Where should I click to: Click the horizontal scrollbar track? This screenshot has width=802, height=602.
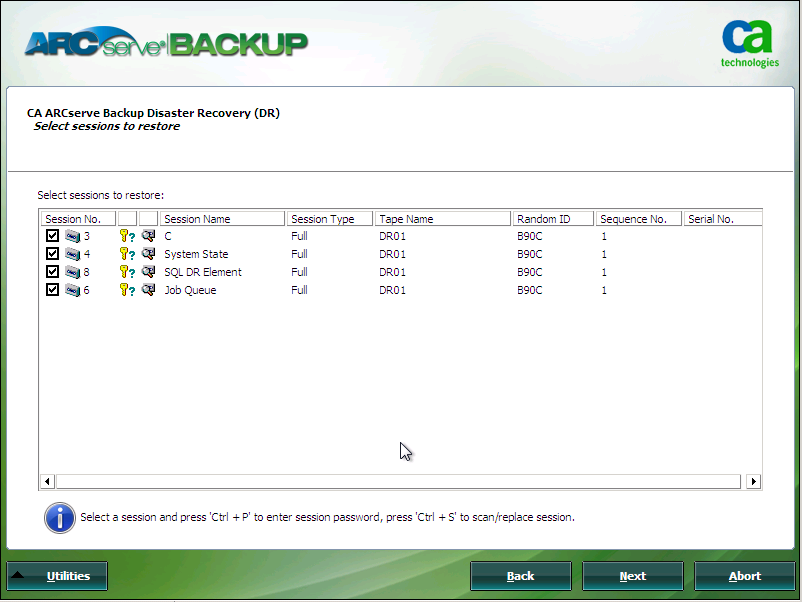(x=399, y=481)
